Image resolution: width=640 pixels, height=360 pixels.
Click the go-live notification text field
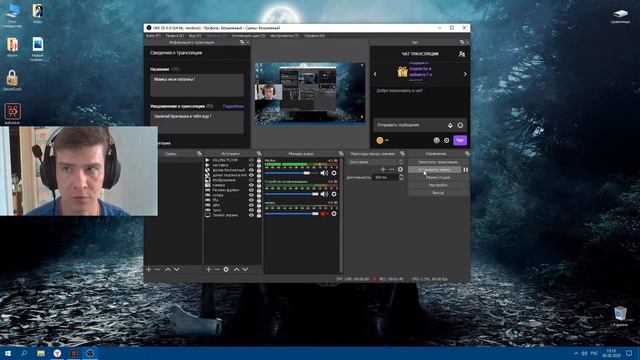[x=197, y=122]
